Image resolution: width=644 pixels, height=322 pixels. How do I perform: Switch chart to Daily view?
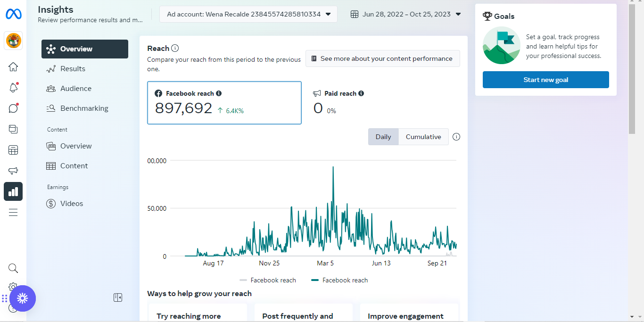[x=383, y=137]
